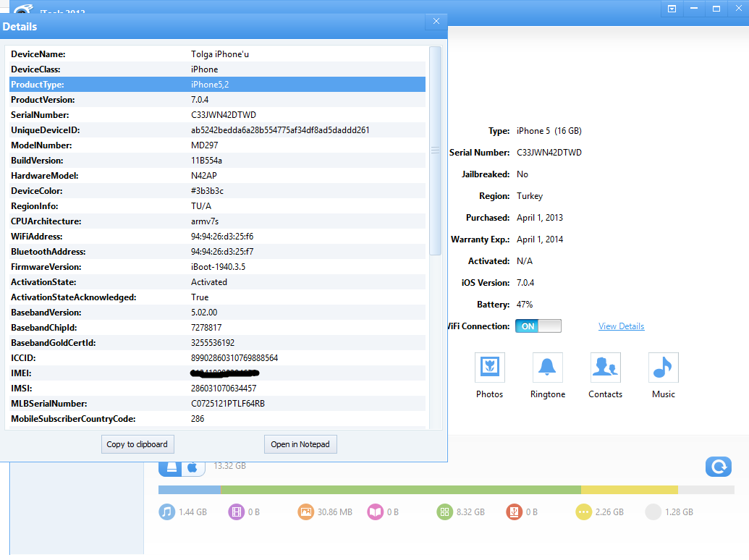The height and width of the screenshot is (560, 749).
Task: Click the Jailbreaked No value
Action: click(x=522, y=174)
